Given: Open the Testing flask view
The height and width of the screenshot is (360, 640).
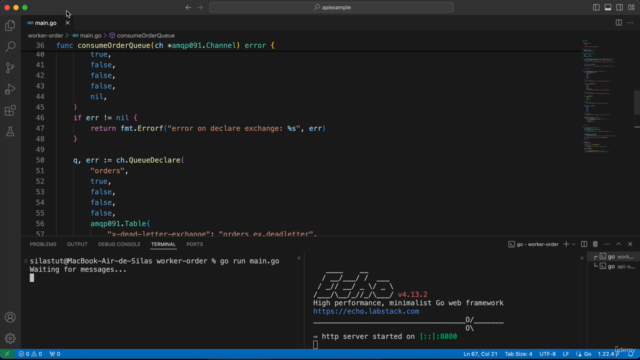Looking at the screenshot, I should point(10,131).
